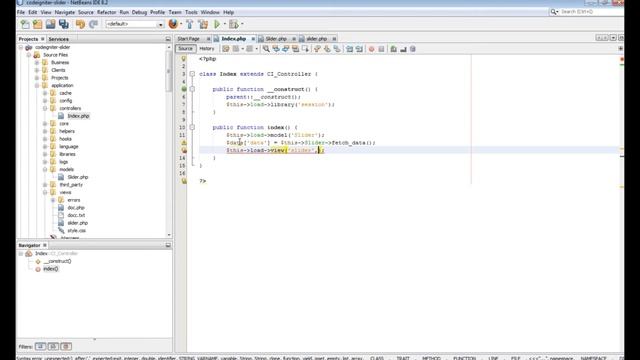The width and height of the screenshot is (640, 360).
Task: Select __construct() in the Navigator
Action: click(57, 261)
